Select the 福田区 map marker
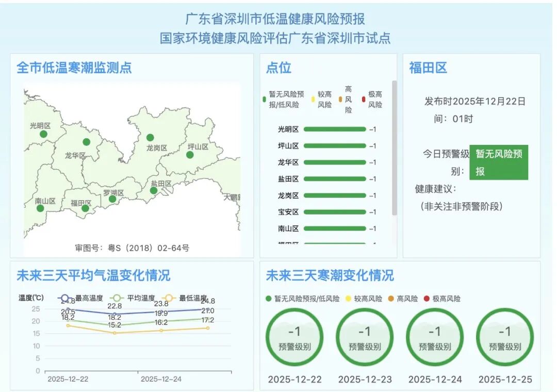The width and height of the screenshot is (557, 392). (x=85, y=208)
